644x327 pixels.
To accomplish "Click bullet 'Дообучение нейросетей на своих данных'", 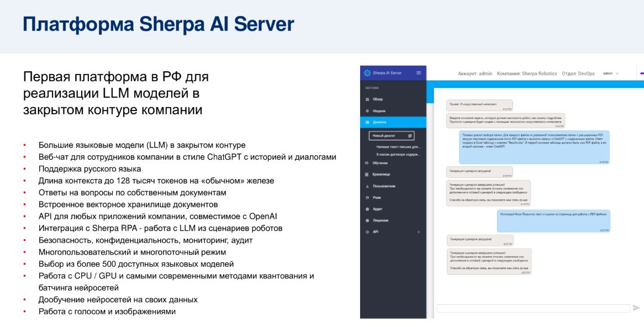I will (x=118, y=299).
